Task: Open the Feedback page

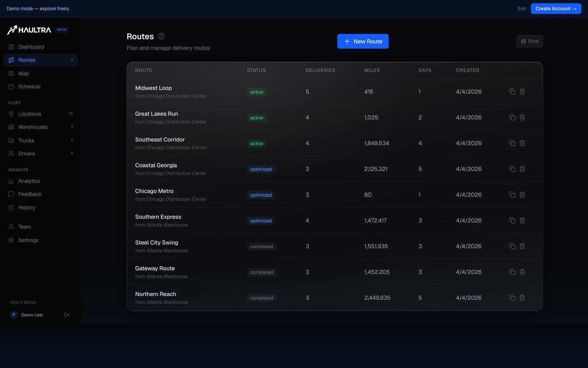Action: (x=40, y=194)
